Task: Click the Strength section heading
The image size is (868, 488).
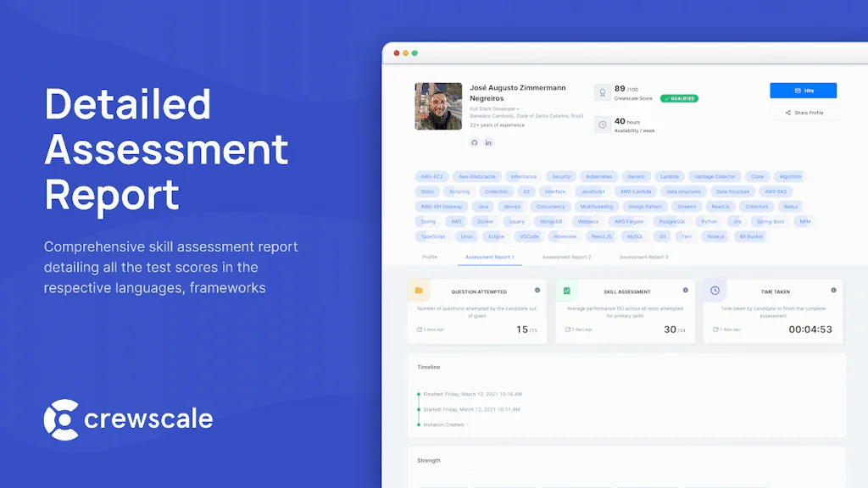Action: pos(429,460)
